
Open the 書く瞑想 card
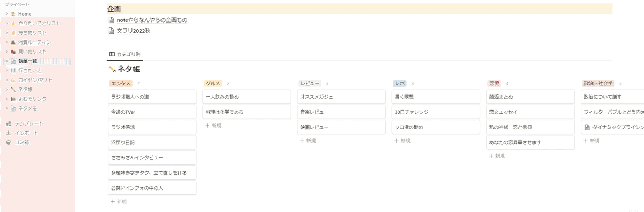point(435,97)
